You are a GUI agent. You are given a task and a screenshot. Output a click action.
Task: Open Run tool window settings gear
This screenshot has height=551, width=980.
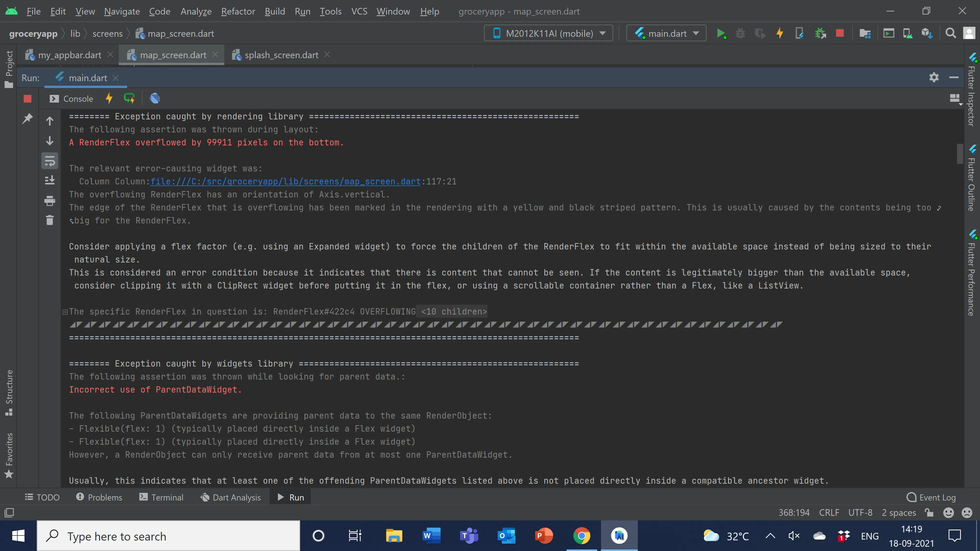pos(934,78)
